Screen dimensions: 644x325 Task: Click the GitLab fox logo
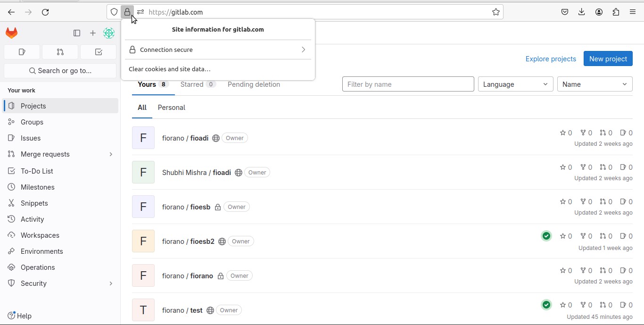coord(12,33)
